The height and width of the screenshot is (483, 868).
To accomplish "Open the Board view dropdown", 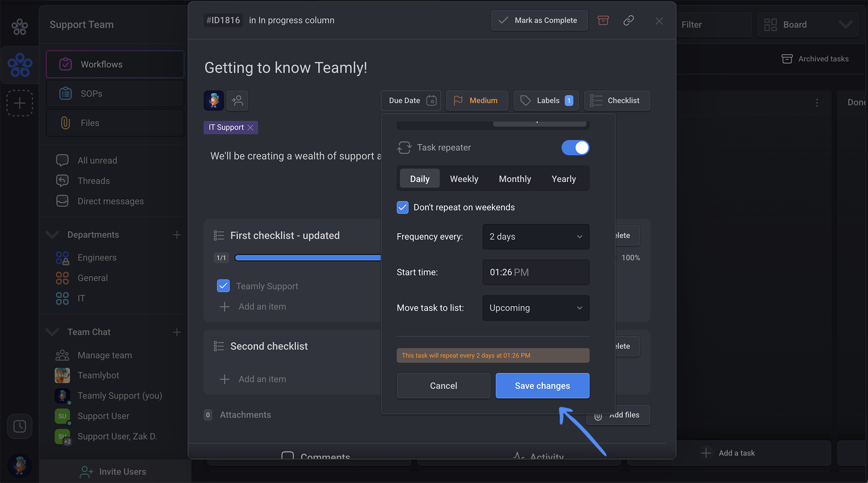I will click(x=808, y=25).
